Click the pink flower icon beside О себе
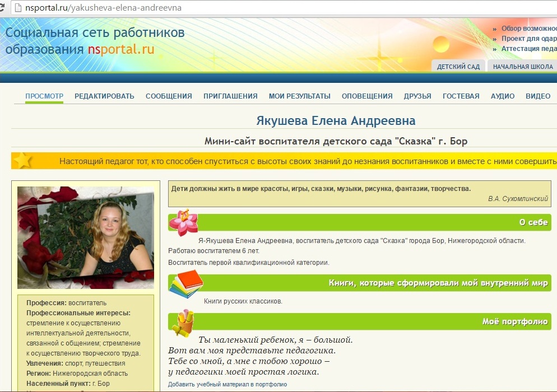This screenshot has height=392, width=557. point(183,223)
